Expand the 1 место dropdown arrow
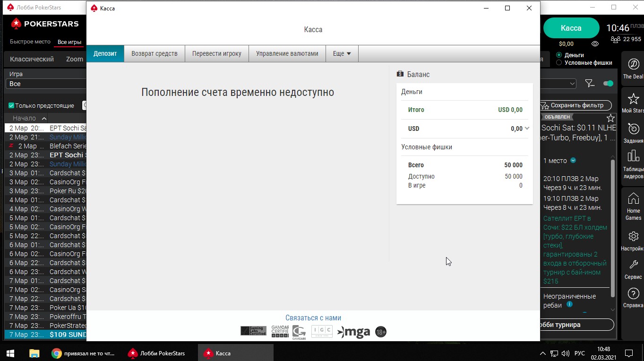The image size is (644, 361). [573, 161]
